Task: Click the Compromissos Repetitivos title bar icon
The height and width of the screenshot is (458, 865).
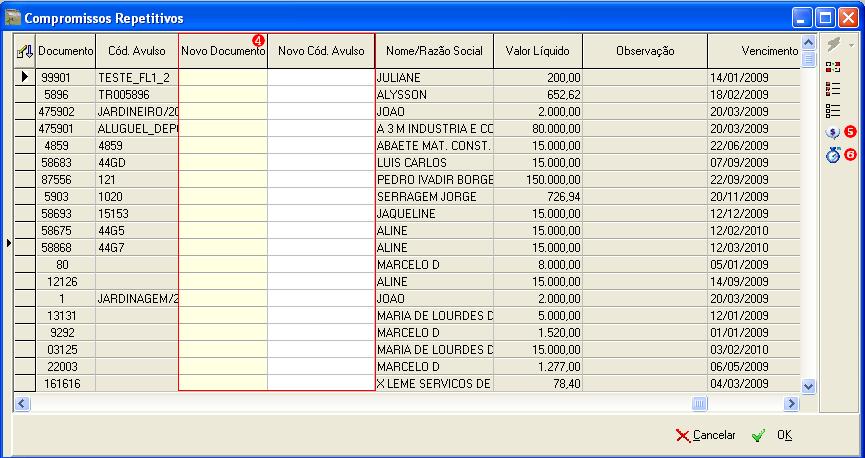Action: [13, 18]
